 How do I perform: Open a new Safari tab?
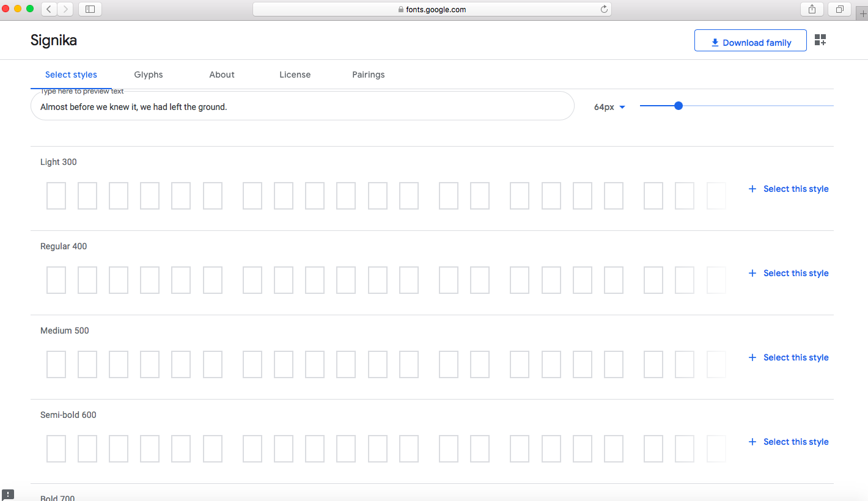(862, 15)
